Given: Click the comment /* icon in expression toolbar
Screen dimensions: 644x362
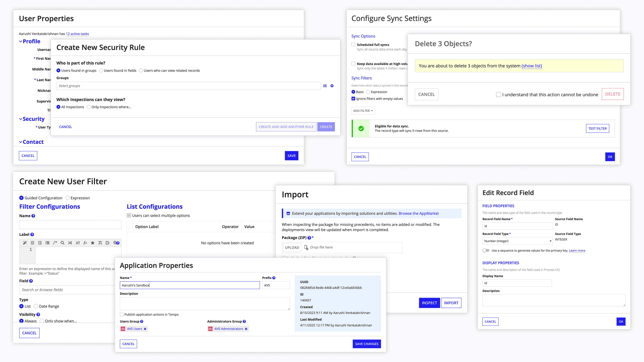Looking at the screenshot, I should (x=55, y=243).
